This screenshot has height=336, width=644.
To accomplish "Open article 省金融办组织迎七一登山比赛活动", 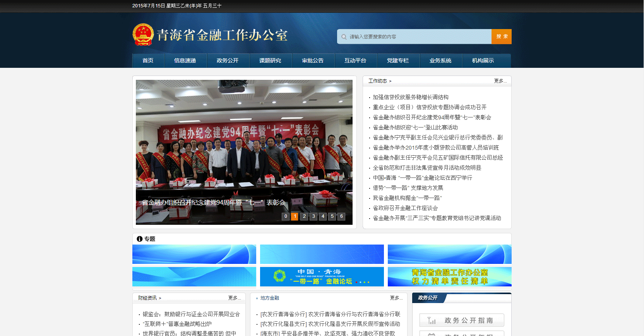I will pyautogui.click(x=415, y=128).
